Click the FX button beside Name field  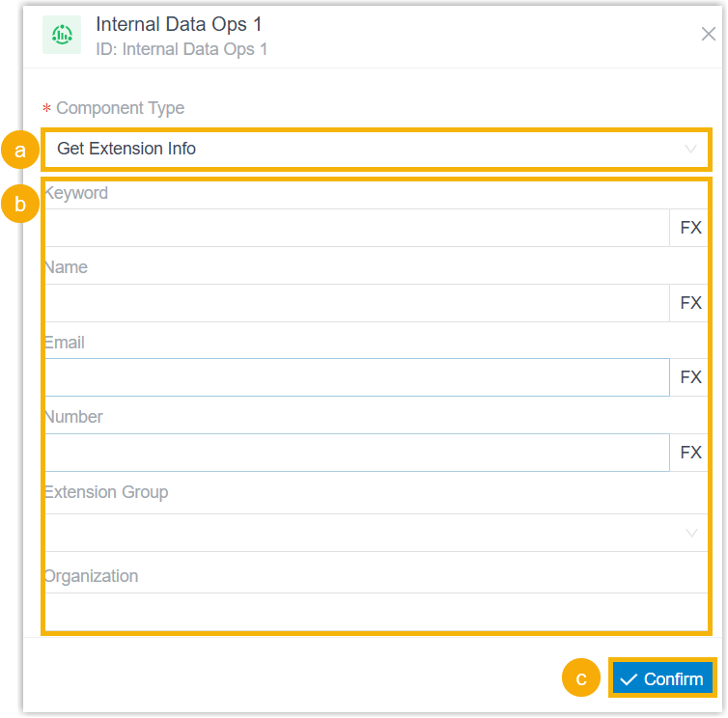[690, 303]
